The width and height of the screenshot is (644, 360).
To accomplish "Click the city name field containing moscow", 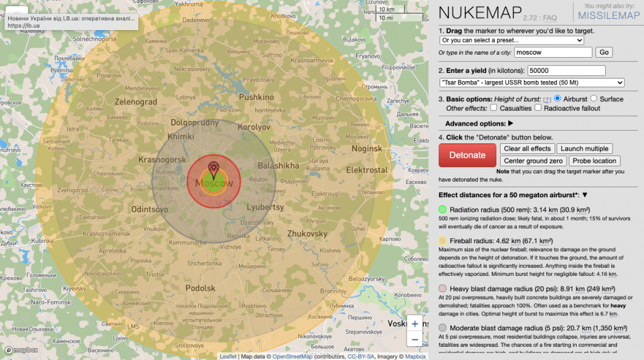I will 553,52.
